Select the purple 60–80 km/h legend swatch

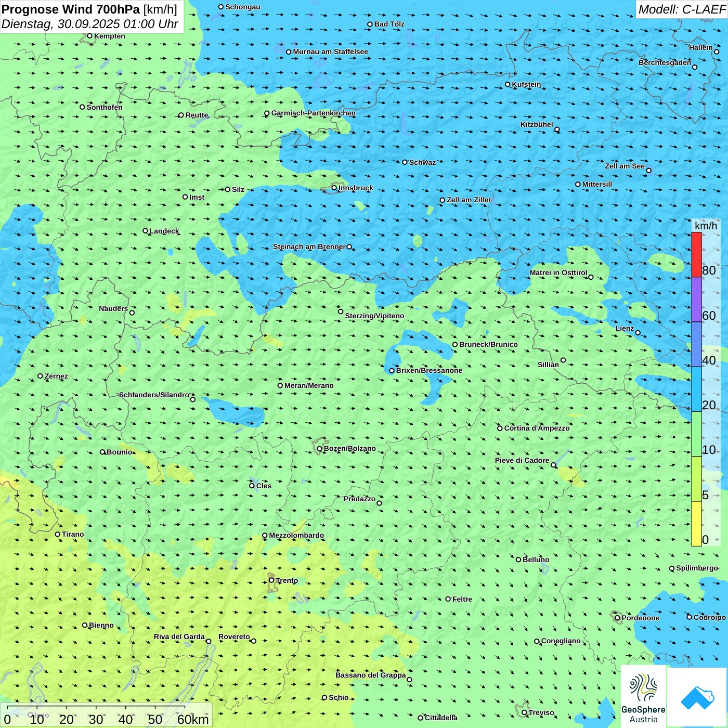[x=696, y=300]
